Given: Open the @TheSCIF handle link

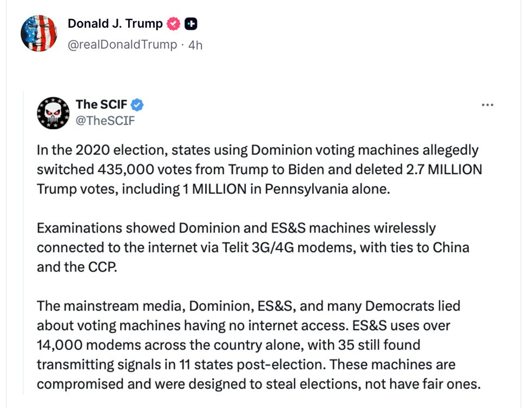Looking at the screenshot, I should click(x=105, y=121).
